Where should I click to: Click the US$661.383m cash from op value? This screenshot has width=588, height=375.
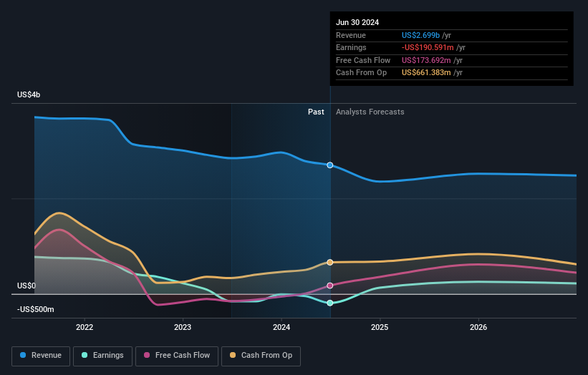pos(426,73)
